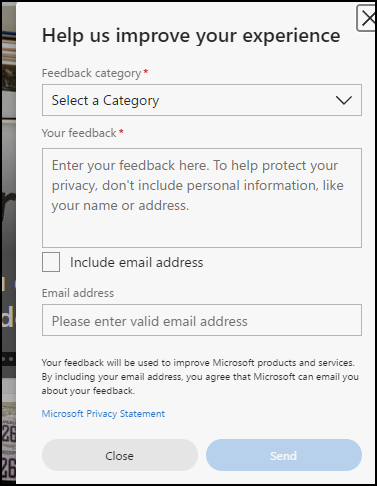Click the Feedback category field label
This screenshot has height=486, width=377.
coord(91,73)
